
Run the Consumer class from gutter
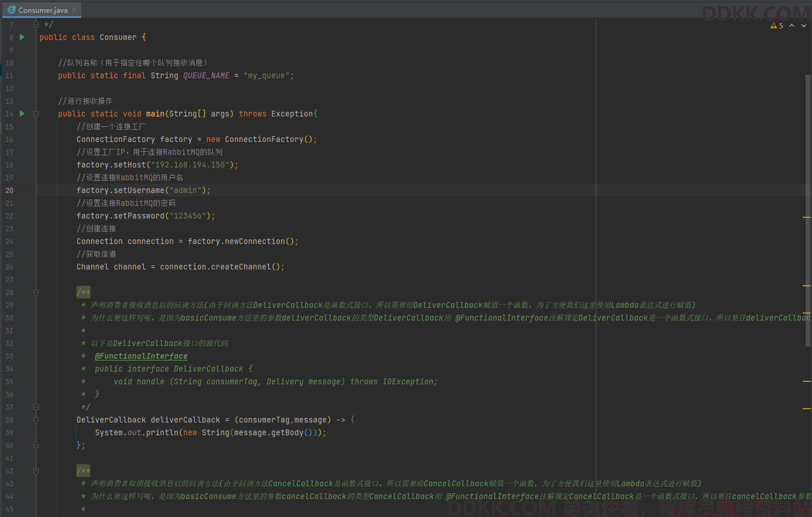click(22, 37)
